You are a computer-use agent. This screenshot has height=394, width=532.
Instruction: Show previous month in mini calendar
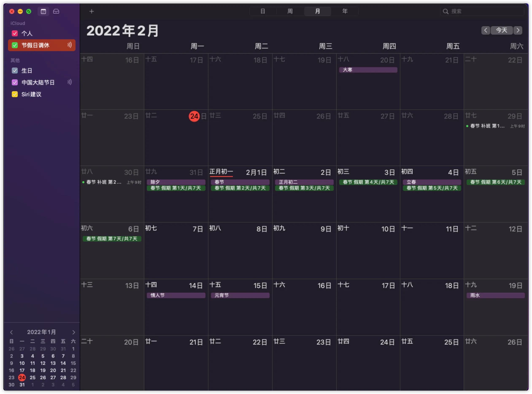pyautogui.click(x=11, y=332)
